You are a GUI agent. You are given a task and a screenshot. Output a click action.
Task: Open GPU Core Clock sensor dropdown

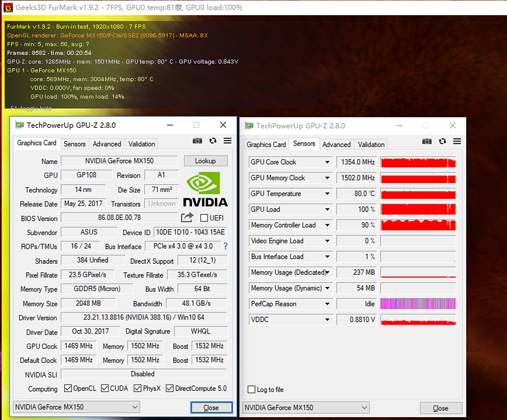coord(327,162)
